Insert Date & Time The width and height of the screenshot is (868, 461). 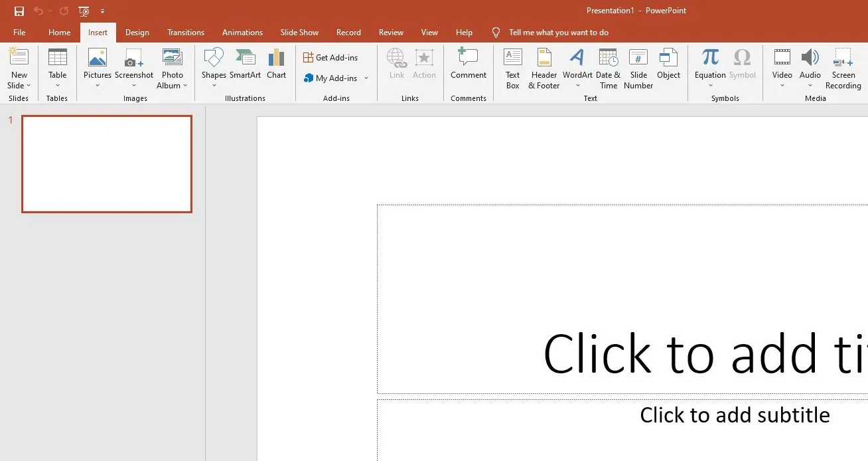coord(608,68)
